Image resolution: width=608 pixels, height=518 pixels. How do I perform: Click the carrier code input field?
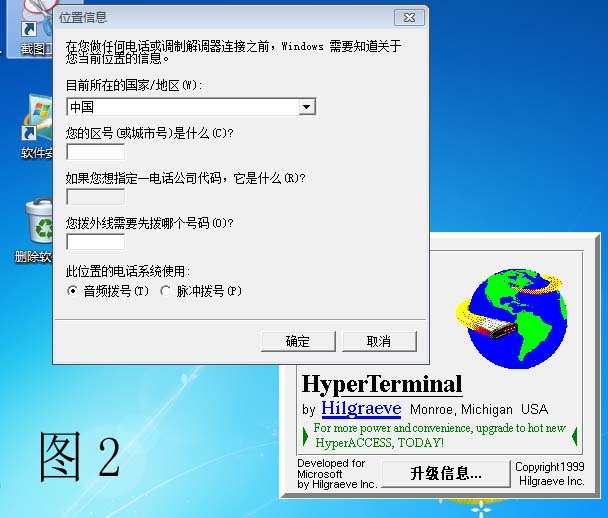pyautogui.click(x=96, y=197)
